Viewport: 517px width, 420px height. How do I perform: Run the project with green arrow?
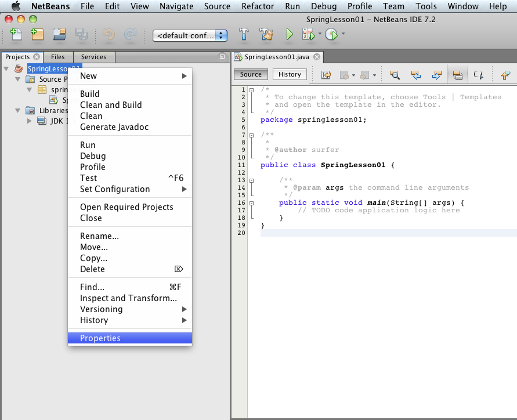click(x=290, y=34)
